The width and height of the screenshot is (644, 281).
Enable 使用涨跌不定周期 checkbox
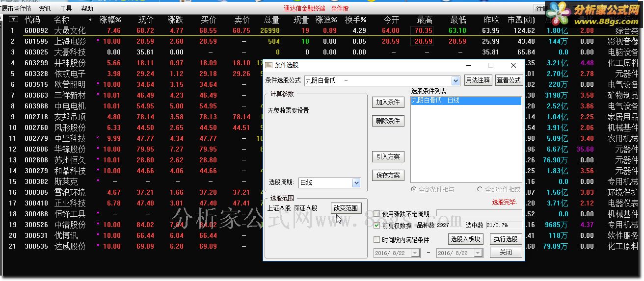tap(377, 214)
